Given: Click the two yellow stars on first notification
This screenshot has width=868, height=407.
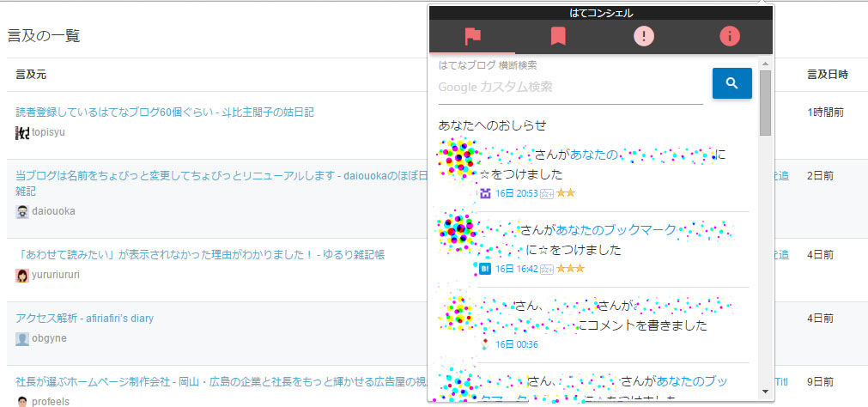Looking at the screenshot, I should (566, 192).
